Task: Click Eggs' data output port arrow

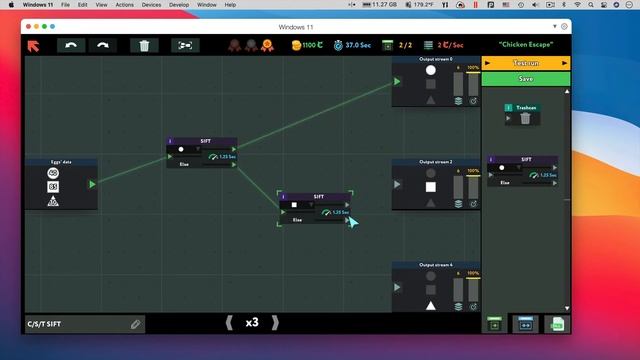Action: tap(92, 184)
